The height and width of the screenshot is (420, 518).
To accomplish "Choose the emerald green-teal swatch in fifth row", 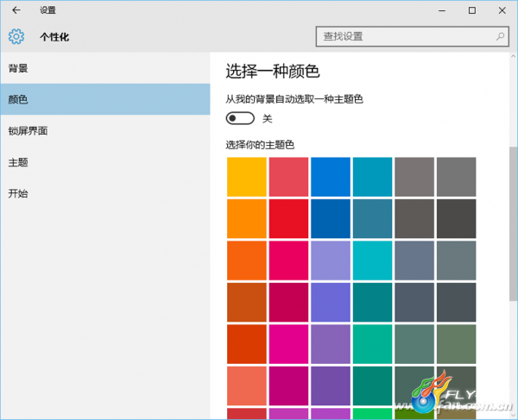I will (373, 344).
